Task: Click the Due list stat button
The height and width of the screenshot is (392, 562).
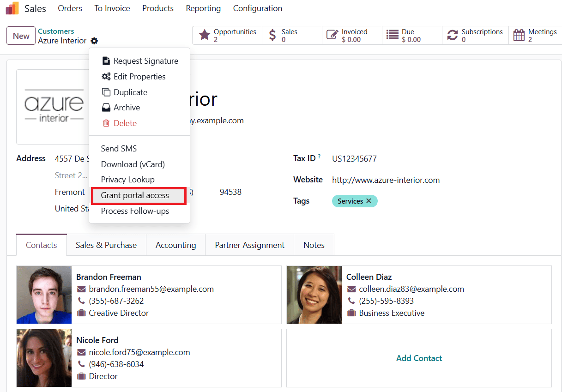Action: (x=412, y=36)
